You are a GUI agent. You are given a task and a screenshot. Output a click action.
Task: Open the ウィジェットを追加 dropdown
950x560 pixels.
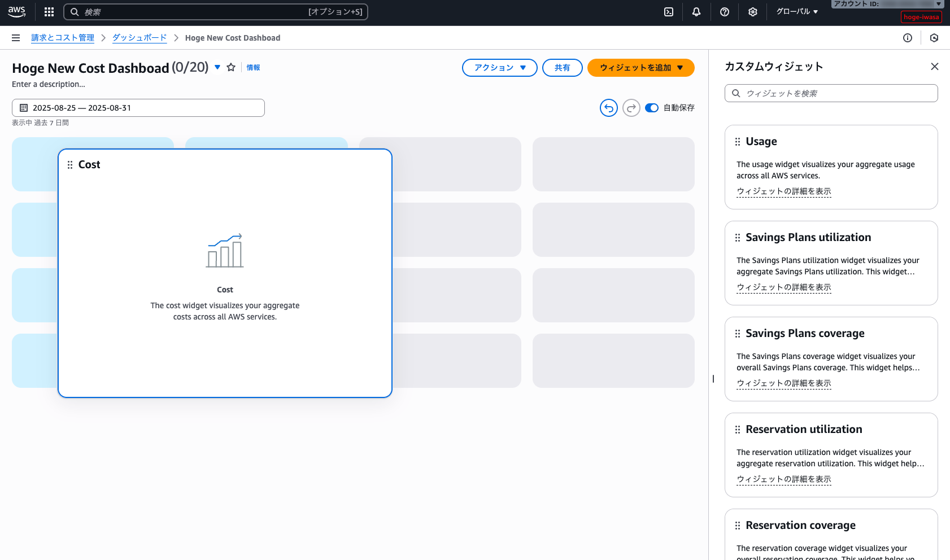(x=641, y=68)
